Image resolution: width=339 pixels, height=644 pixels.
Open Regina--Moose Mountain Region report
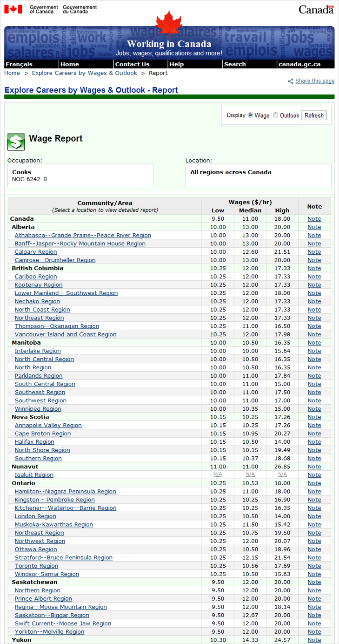(61, 607)
